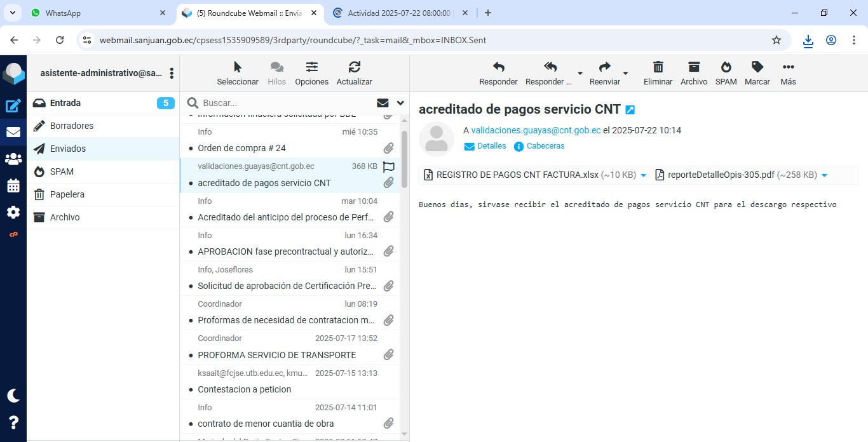This screenshot has width=868, height=442.
Task: Toggle dark mode moon icon
Action: [13, 396]
